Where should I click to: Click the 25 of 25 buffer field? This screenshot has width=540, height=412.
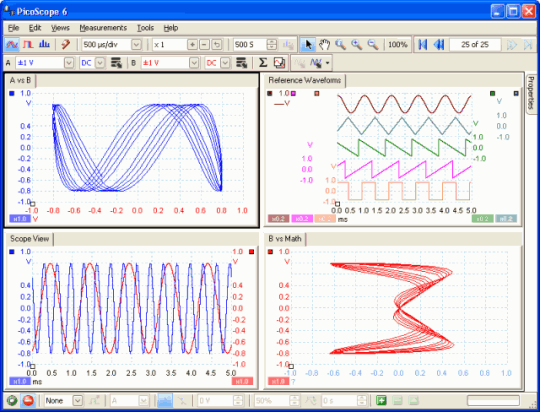[475, 44]
